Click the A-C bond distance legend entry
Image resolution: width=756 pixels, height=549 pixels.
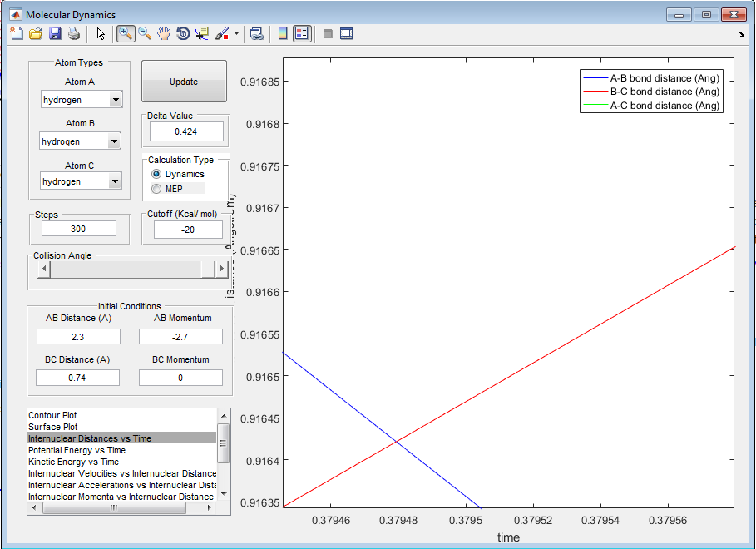651,105
